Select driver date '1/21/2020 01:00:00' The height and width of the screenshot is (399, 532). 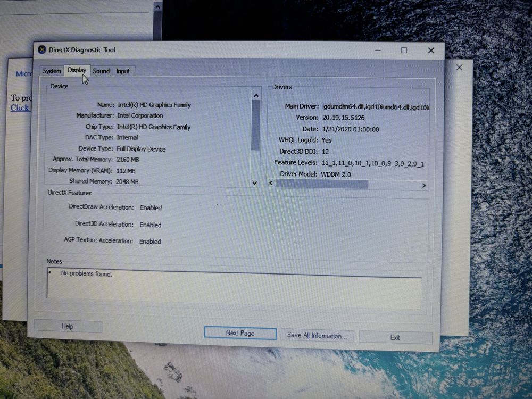351,129
